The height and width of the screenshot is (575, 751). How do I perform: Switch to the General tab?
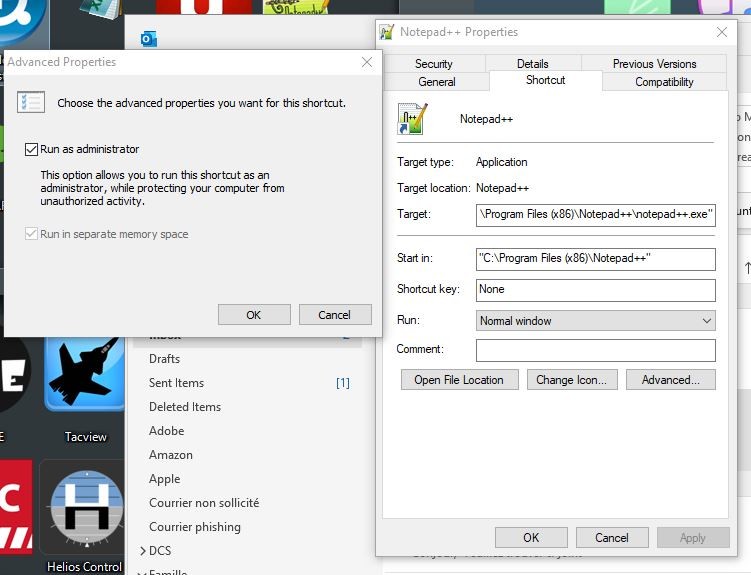click(x=436, y=82)
